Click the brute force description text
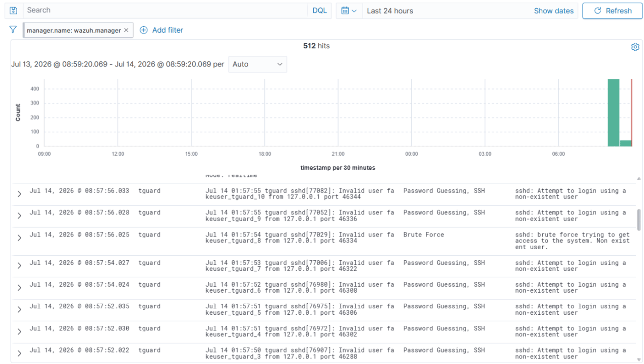The image size is (644, 364). (572, 241)
